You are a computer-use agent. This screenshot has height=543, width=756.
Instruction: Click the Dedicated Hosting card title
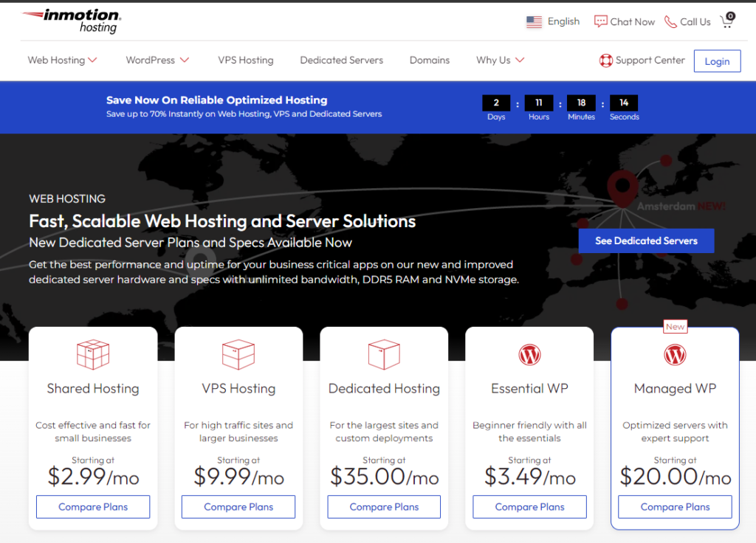click(384, 388)
